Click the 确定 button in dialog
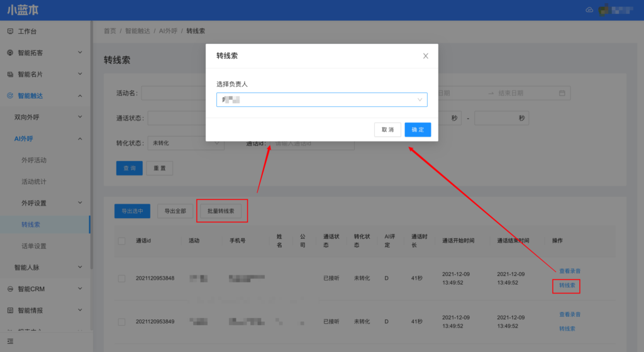Screen dimensions: 644x352 418,129
